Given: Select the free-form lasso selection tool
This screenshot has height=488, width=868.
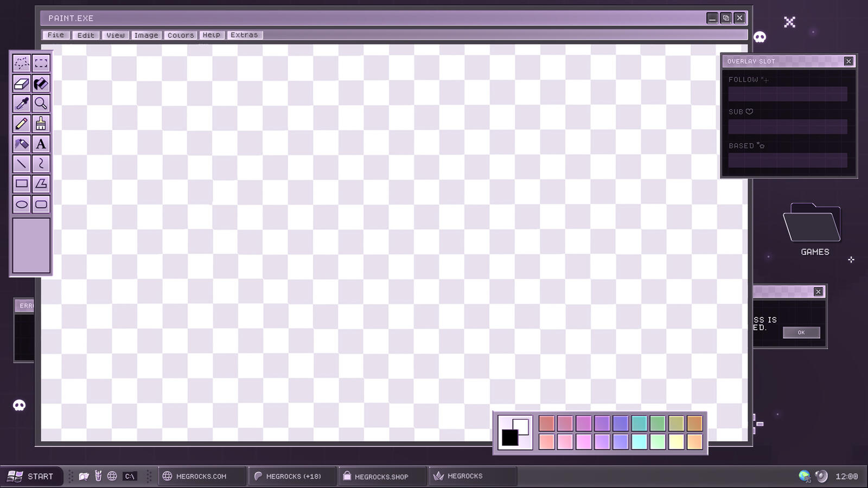Looking at the screenshot, I should tap(22, 63).
